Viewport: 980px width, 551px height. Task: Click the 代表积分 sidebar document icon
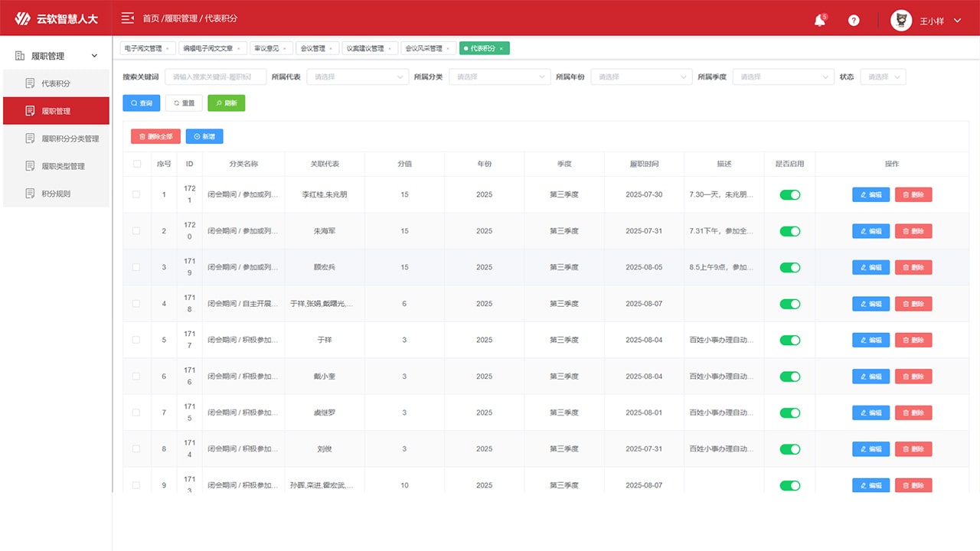pos(31,83)
